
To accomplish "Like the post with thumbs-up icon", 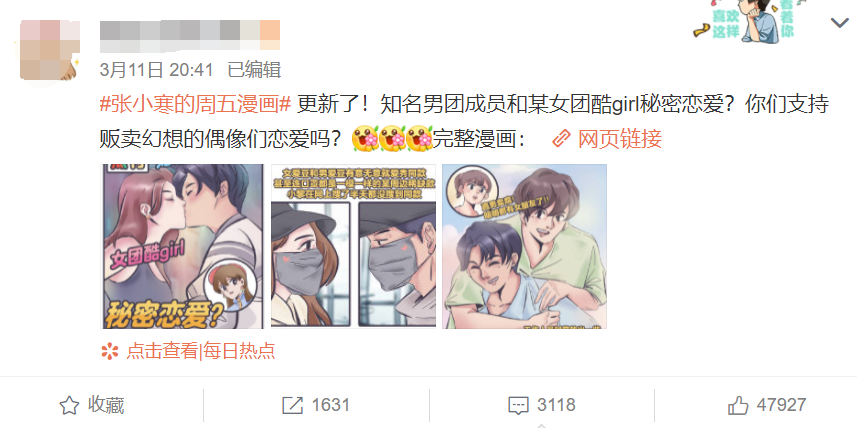I will pos(738,405).
